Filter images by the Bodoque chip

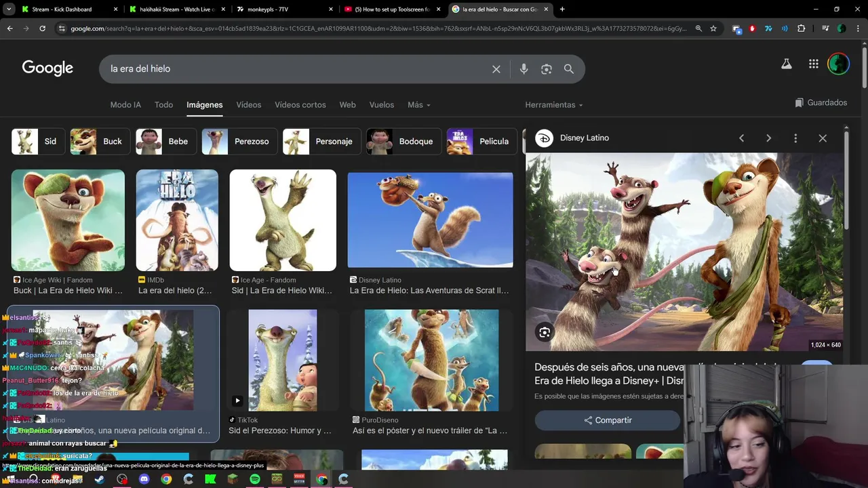tap(403, 142)
